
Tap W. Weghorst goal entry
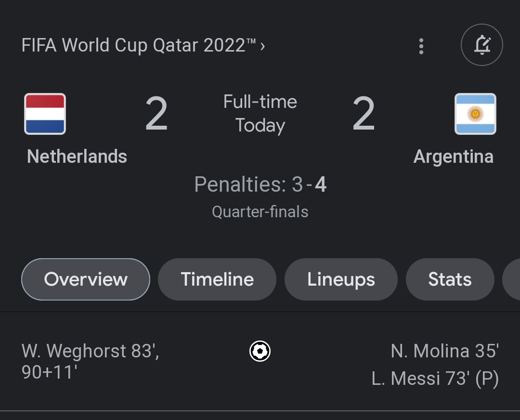90,361
